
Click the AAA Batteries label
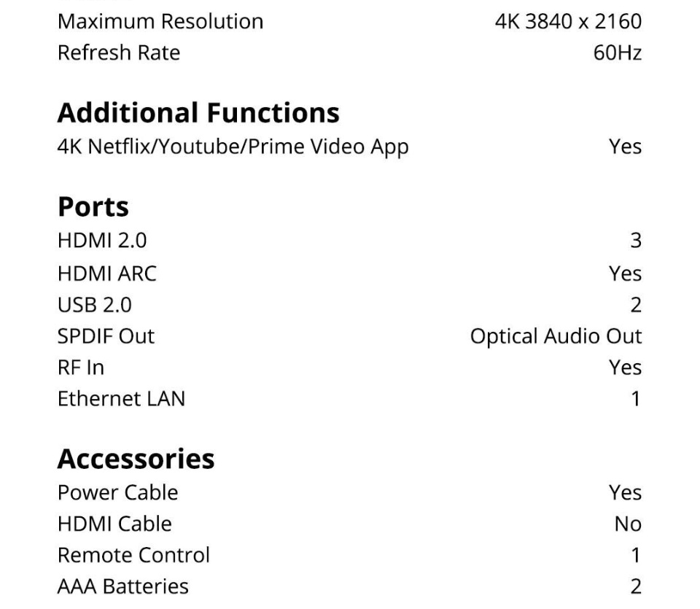coord(122,586)
